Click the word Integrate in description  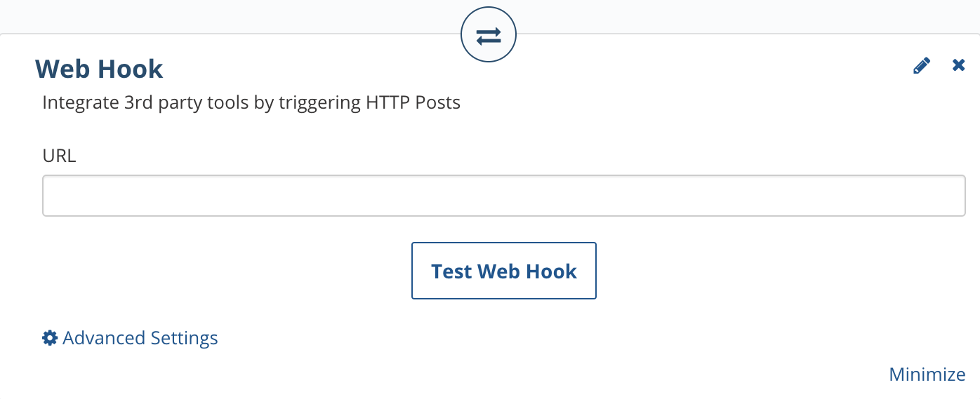[80, 103]
